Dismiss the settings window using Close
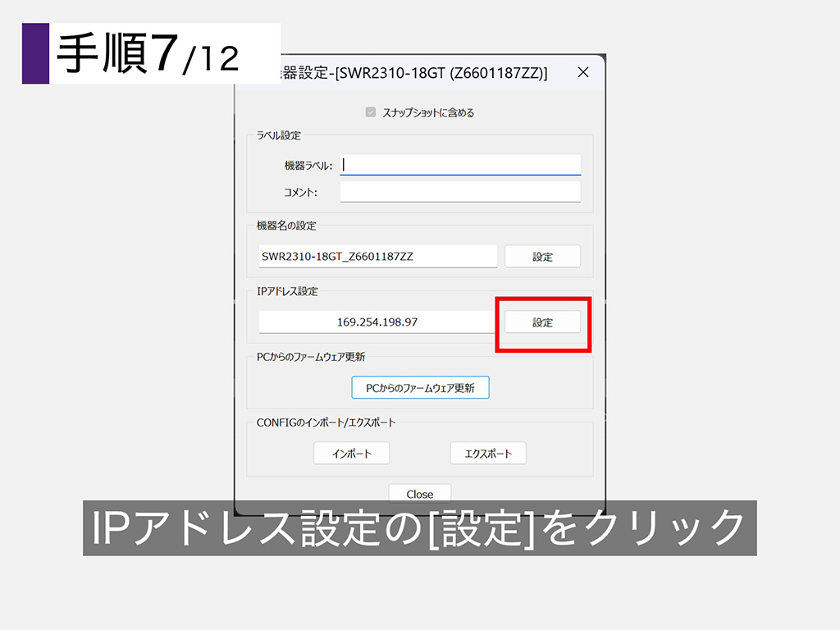This screenshot has height=630, width=840. [x=419, y=493]
